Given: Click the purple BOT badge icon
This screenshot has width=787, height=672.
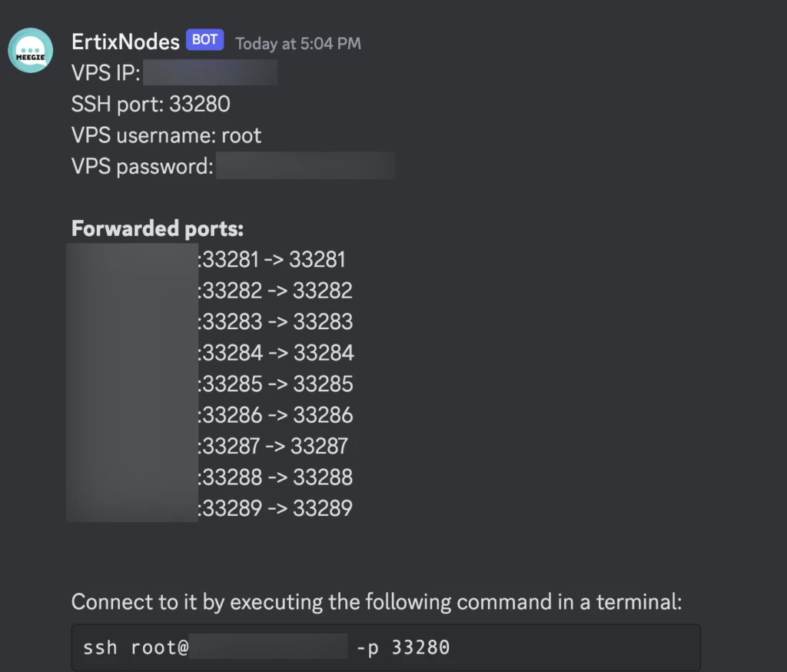Looking at the screenshot, I should tap(204, 40).
